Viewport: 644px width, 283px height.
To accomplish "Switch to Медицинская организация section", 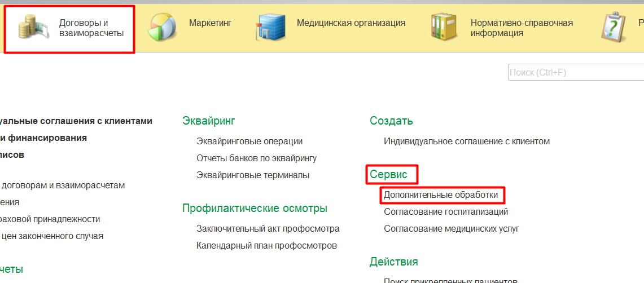I will click(351, 23).
